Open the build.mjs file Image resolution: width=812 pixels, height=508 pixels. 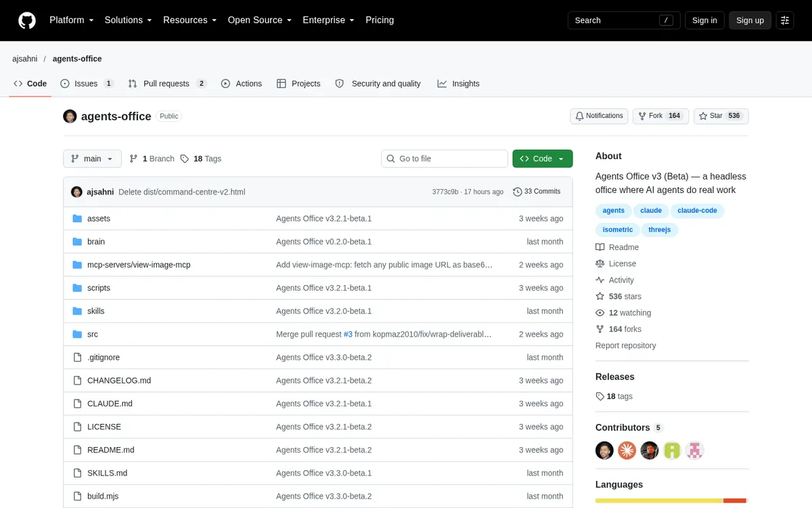103,496
